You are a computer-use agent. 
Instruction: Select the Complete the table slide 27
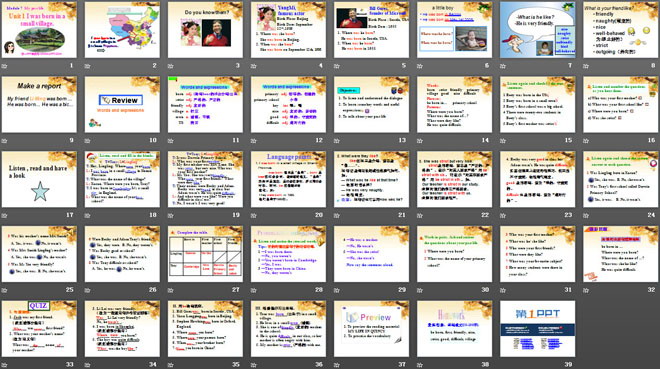pyautogui.click(x=205, y=254)
